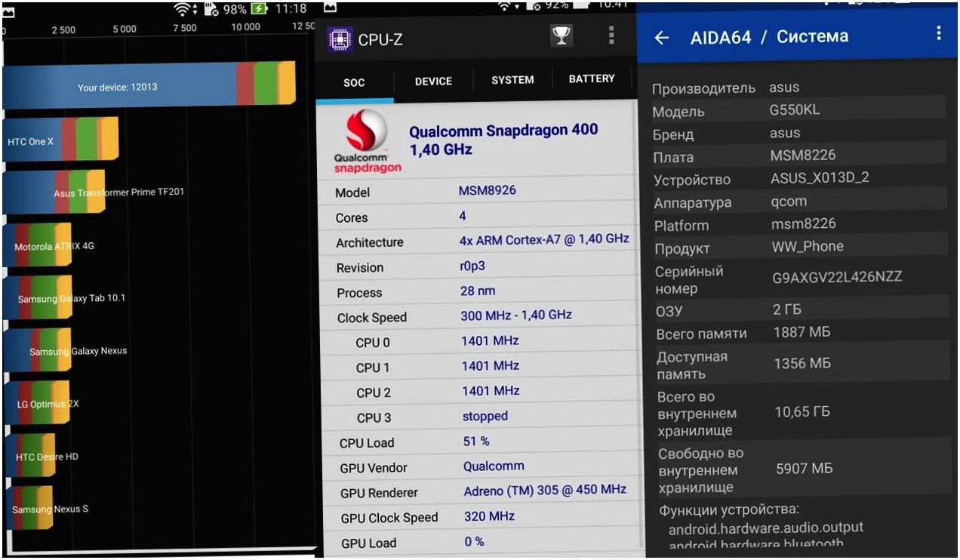Tap GPU Clock Speed value 320 MHz

click(x=489, y=516)
